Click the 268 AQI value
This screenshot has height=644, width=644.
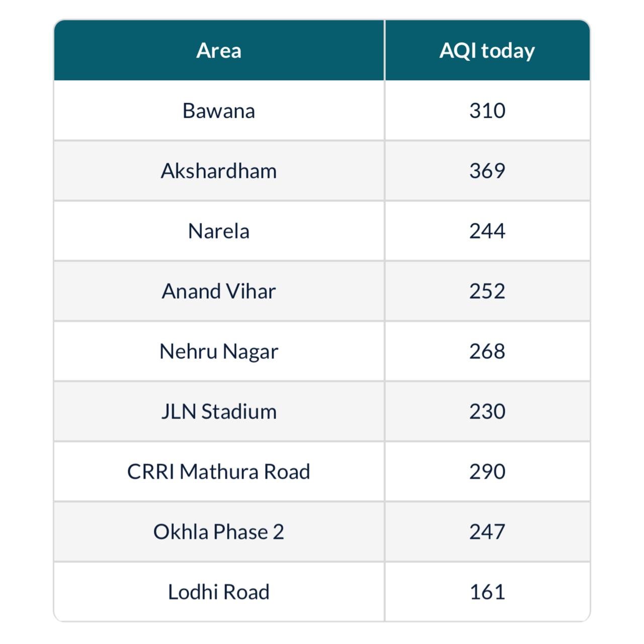pyautogui.click(x=487, y=351)
